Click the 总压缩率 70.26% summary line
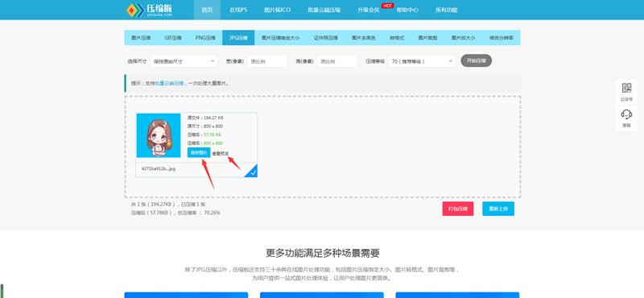The height and width of the screenshot is (298, 644). pos(175,213)
